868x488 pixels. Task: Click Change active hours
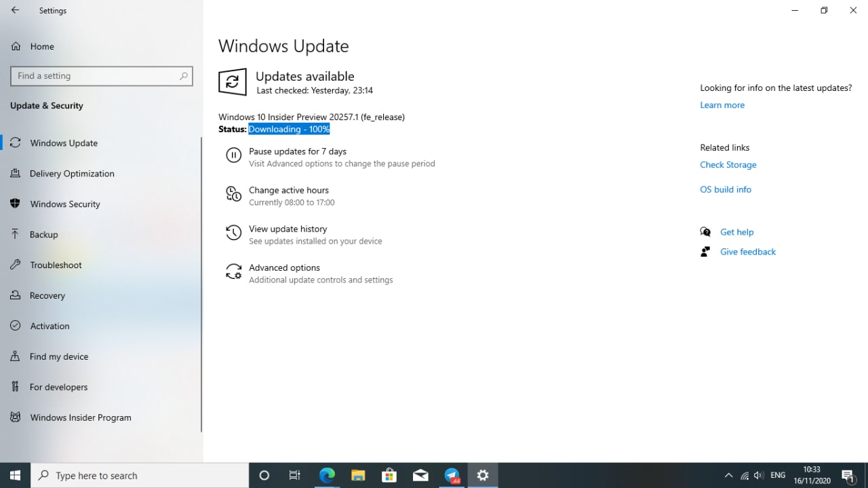tap(289, 190)
